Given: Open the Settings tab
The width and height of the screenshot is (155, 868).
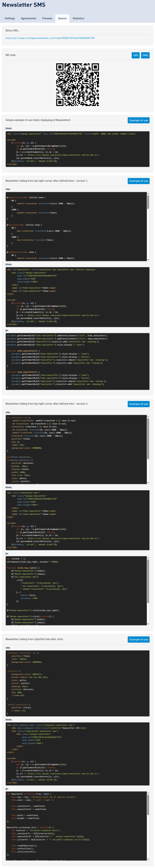Looking at the screenshot, I should click(10, 18).
